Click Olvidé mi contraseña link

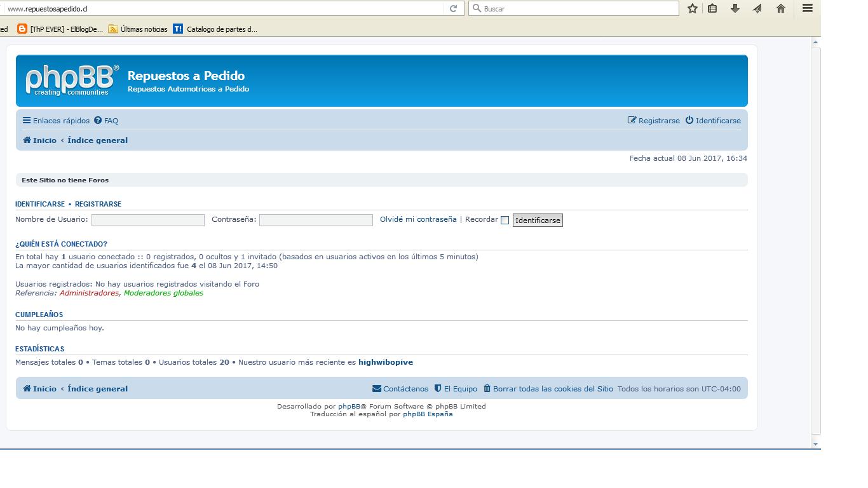tap(418, 219)
